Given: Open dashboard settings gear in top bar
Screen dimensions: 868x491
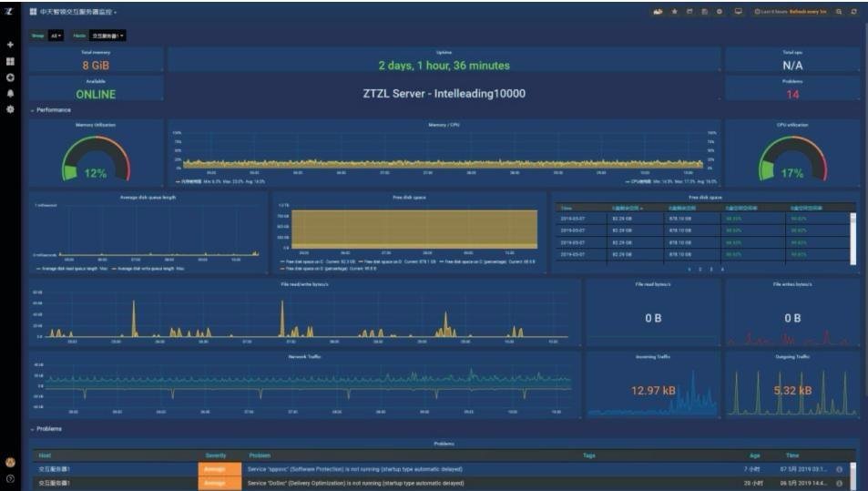Looking at the screenshot, I should [719, 12].
